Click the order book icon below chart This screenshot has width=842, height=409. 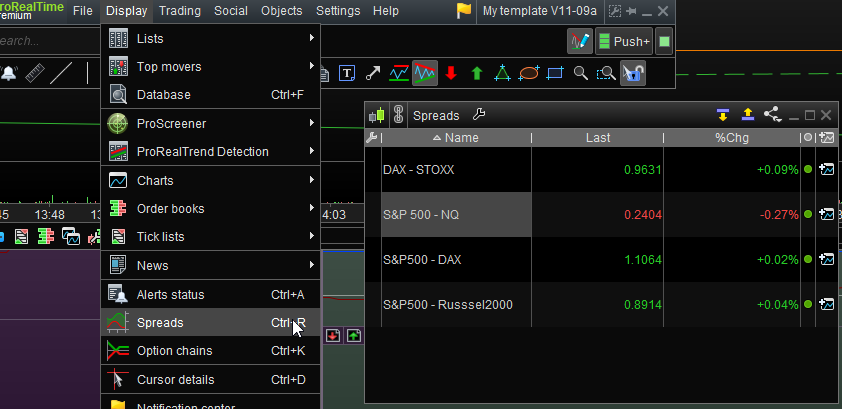(x=46, y=236)
